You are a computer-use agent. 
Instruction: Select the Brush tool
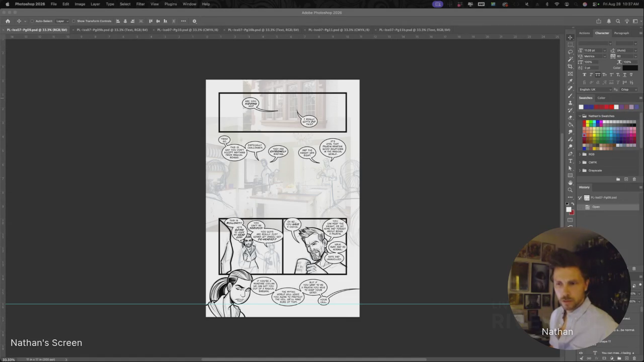[570, 96]
